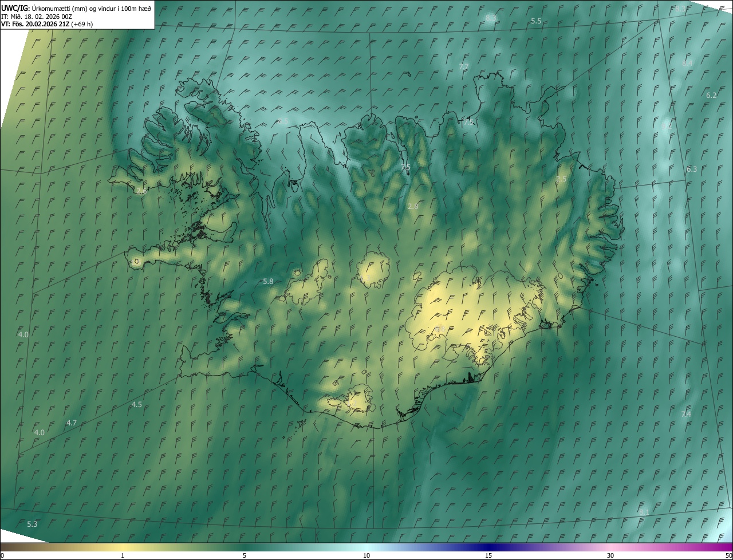Viewport: 733px width, 560px height.
Task: Click the colorbar tick label '30'
Action: 610,555
